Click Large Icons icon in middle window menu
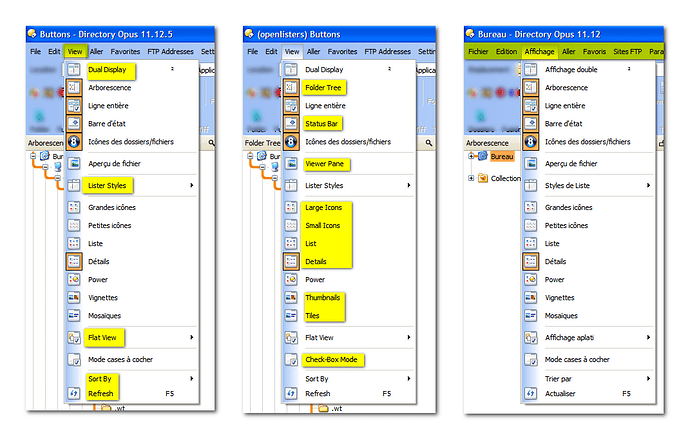Viewport: 690px width, 440px height. click(291, 207)
